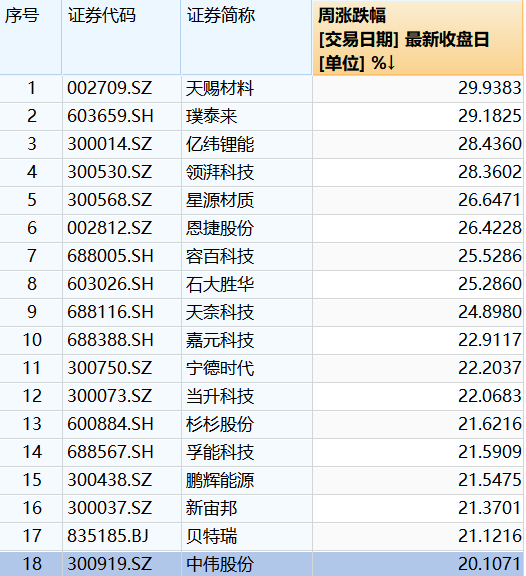Image resolution: width=526 pixels, height=576 pixels.
Task: Click the value 25.2860
Action: [490, 284]
